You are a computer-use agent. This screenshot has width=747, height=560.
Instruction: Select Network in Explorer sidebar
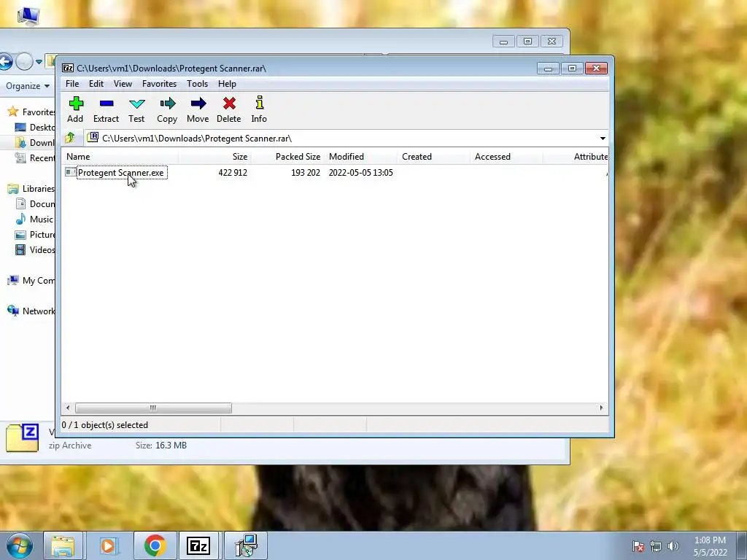31,311
